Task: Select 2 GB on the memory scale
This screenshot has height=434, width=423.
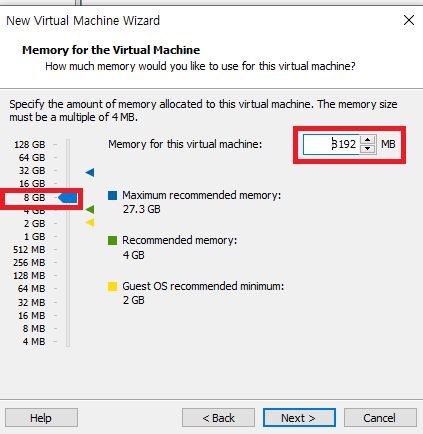Action: coord(34,223)
